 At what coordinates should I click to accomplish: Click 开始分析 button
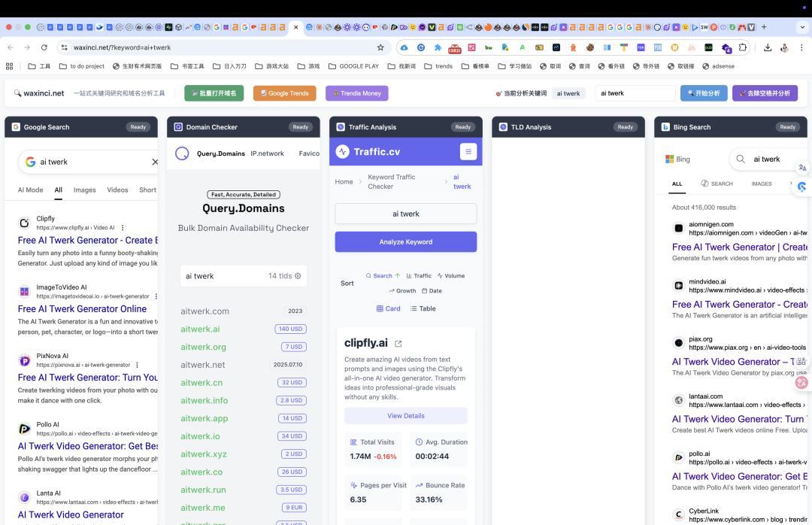tap(704, 93)
